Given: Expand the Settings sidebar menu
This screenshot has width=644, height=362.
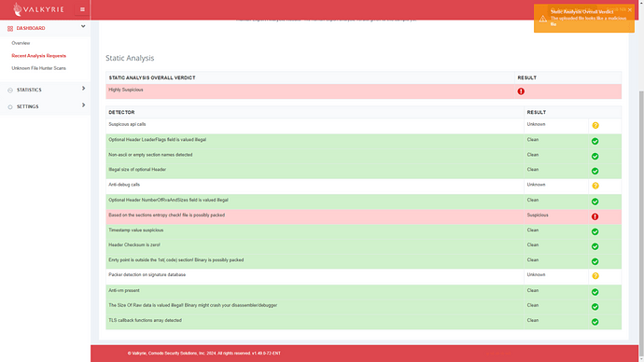Looking at the screenshot, I should click(x=83, y=105).
